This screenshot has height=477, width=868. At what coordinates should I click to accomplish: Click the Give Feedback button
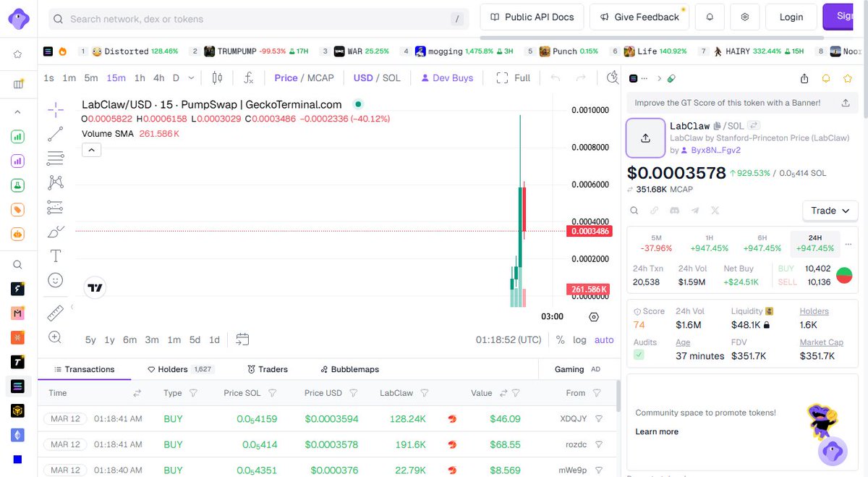click(639, 17)
